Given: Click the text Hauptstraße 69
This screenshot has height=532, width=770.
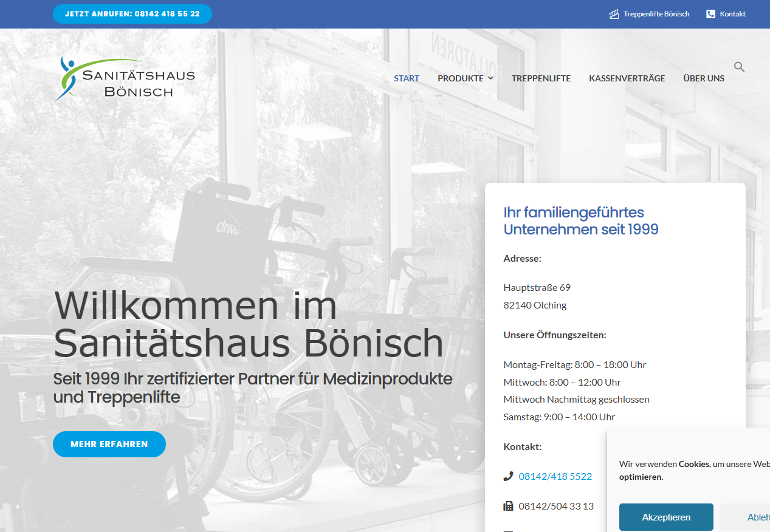Looking at the screenshot, I should click(537, 287).
